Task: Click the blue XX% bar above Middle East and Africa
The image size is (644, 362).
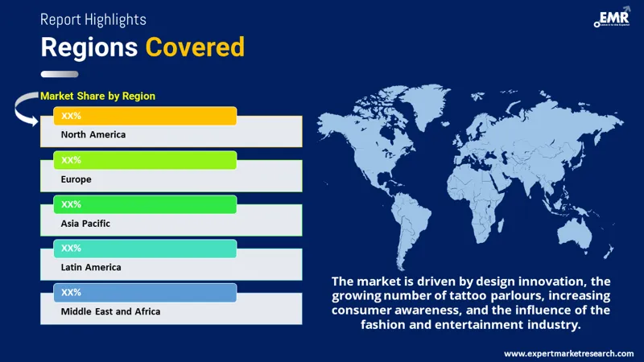Action: point(145,293)
